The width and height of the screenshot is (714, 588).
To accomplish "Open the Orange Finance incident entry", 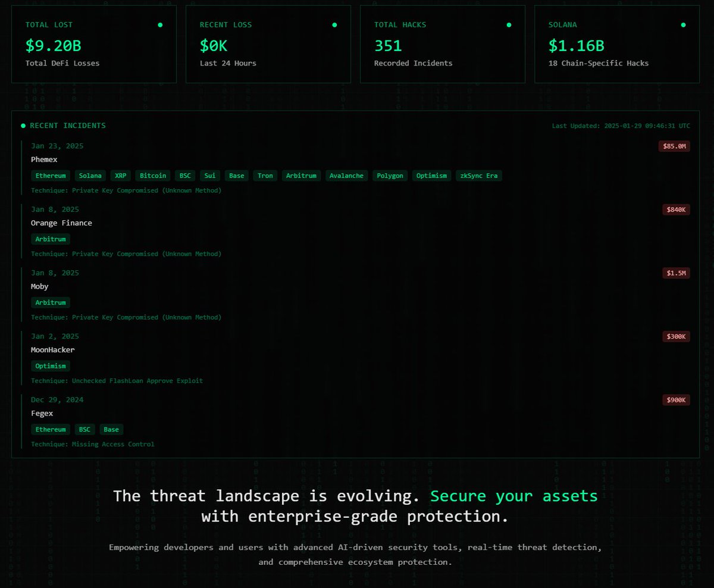I will click(356, 232).
